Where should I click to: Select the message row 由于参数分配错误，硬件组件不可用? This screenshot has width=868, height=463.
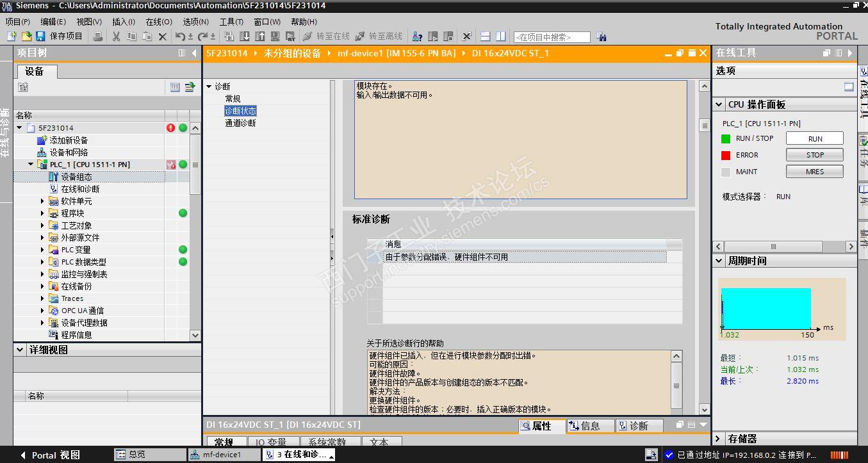(x=525, y=257)
